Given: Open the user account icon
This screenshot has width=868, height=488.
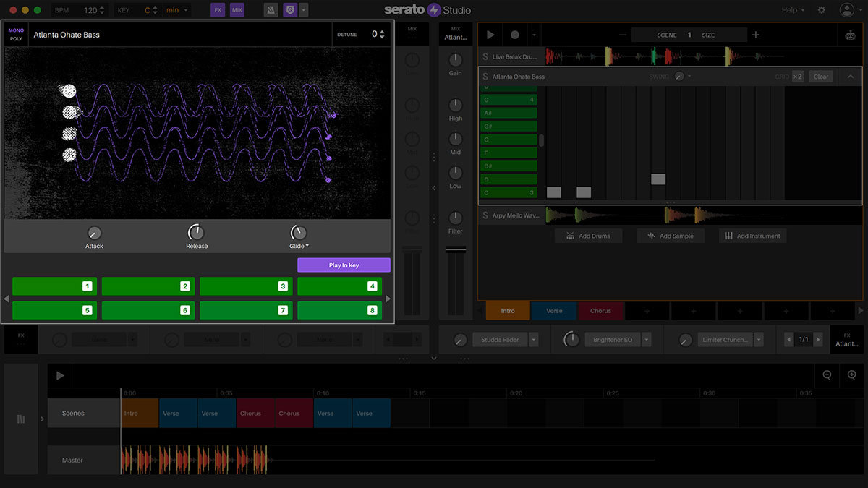Looking at the screenshot, I should (846, 10).
